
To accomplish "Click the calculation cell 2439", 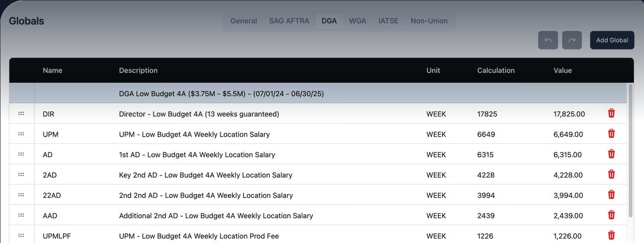I will coord(486,215).
